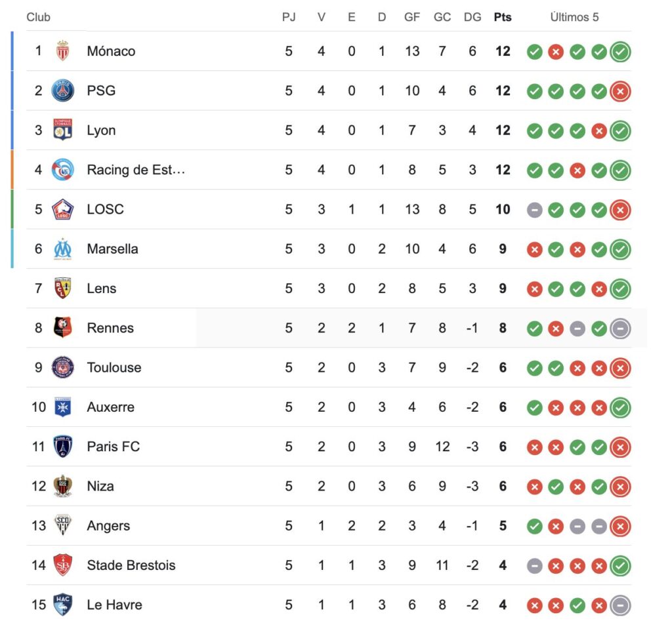This screenshot has height=623, width=672.
Task: Click Mónaco's latest match win indicator
Action: click(620, 52)
